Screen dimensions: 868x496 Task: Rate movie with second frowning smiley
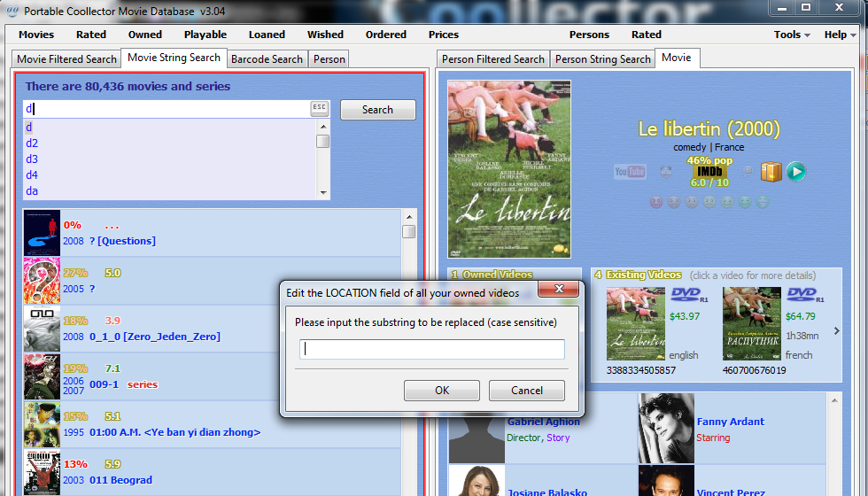(674, 203)
